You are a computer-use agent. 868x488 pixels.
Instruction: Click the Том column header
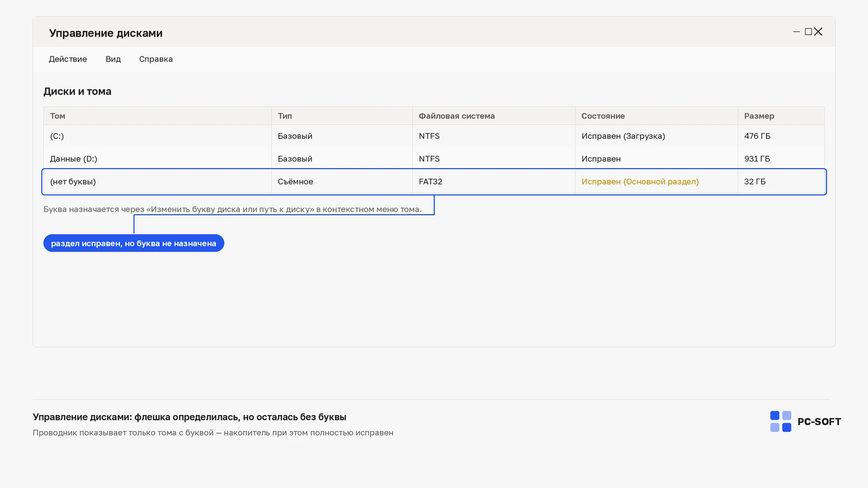click(157, 116)
